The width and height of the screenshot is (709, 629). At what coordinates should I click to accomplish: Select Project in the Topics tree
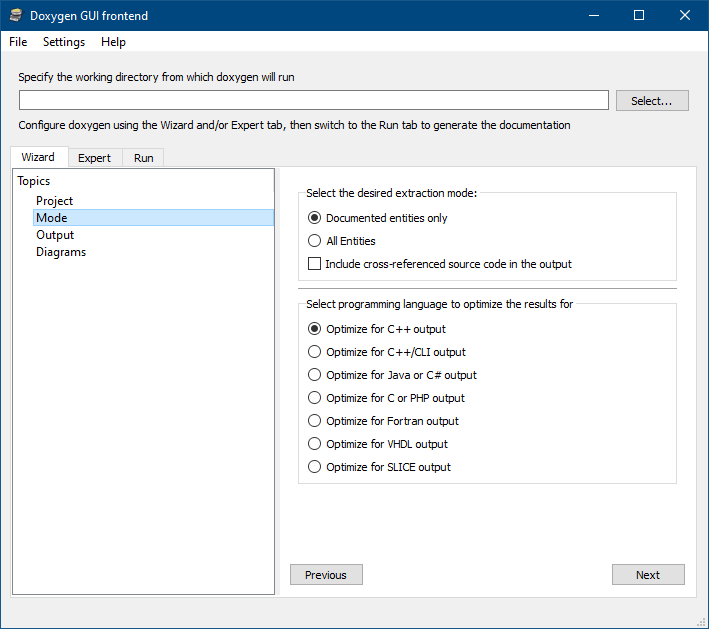pyautogui.click(x=54, y=201)
